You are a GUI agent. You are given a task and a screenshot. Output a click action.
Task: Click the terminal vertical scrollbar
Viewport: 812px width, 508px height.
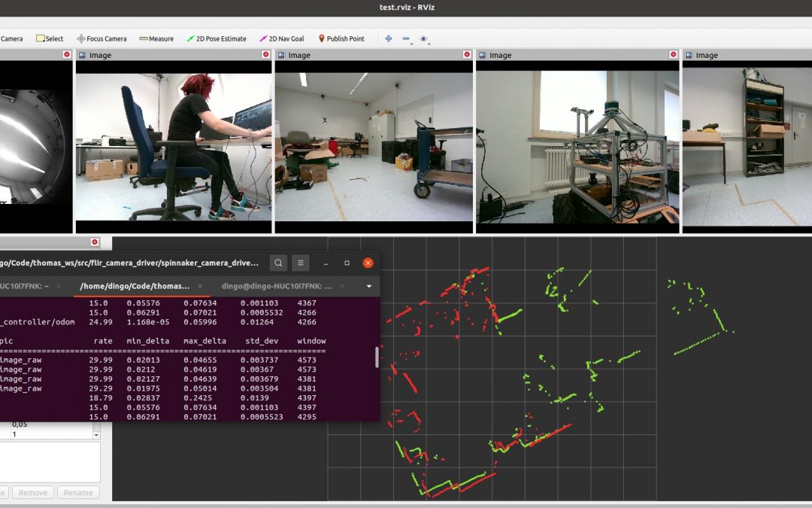tap(377, 357)
